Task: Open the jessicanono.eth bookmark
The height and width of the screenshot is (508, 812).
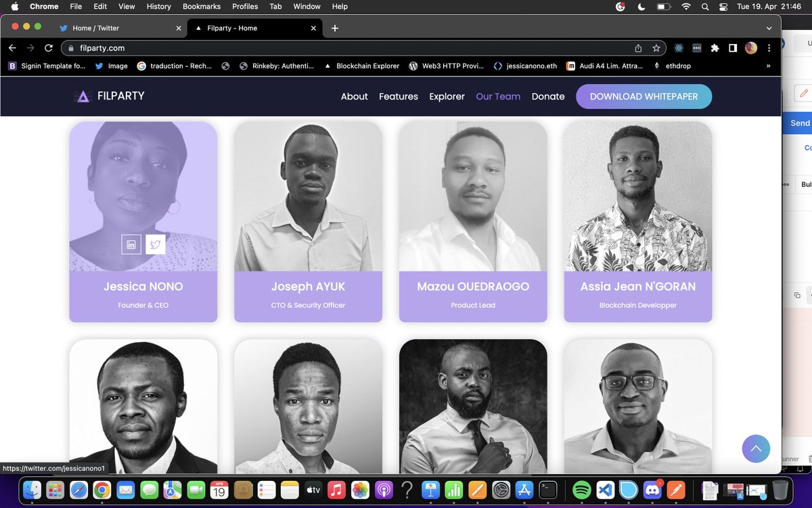Action: pos(526,66)
